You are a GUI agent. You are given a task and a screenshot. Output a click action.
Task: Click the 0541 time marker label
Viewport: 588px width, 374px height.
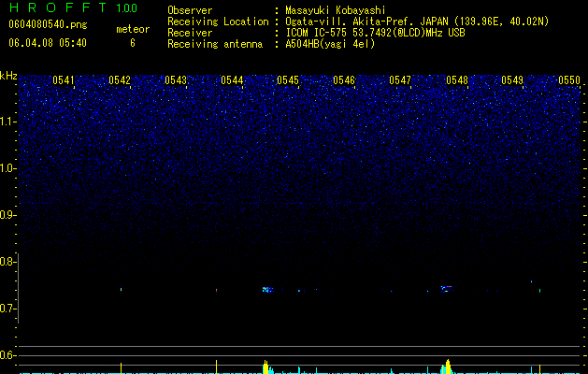point(63,80)
